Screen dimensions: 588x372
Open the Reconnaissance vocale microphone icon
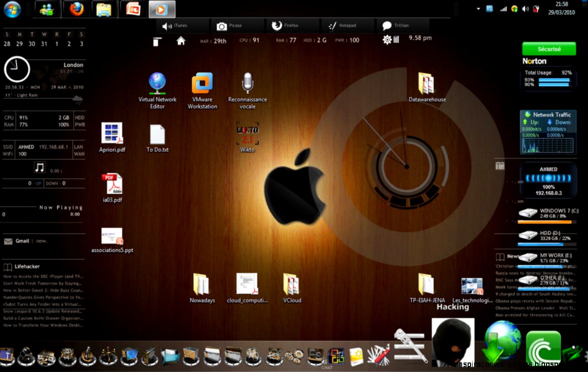pyautogui.click(x=247, y=82)
